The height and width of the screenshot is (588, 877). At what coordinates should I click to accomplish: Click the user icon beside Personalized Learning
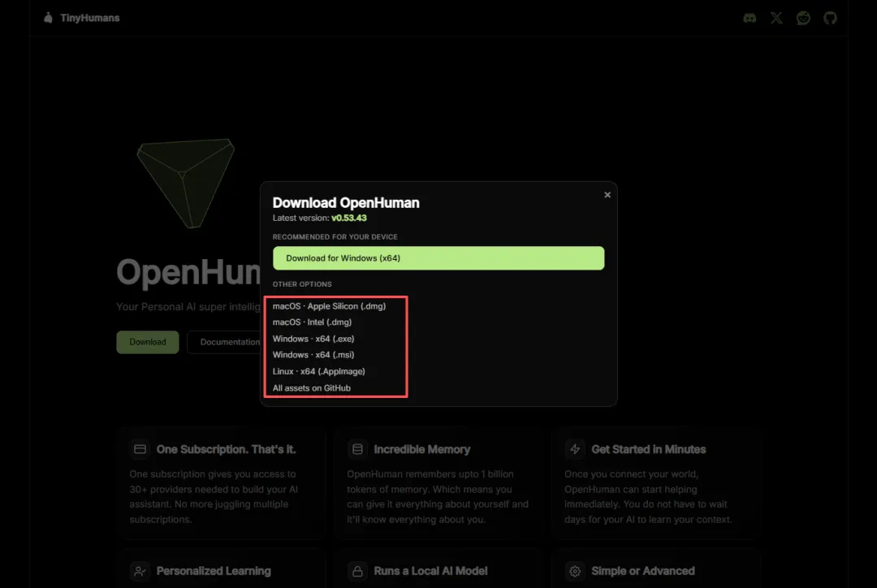(x=140, y=571)
